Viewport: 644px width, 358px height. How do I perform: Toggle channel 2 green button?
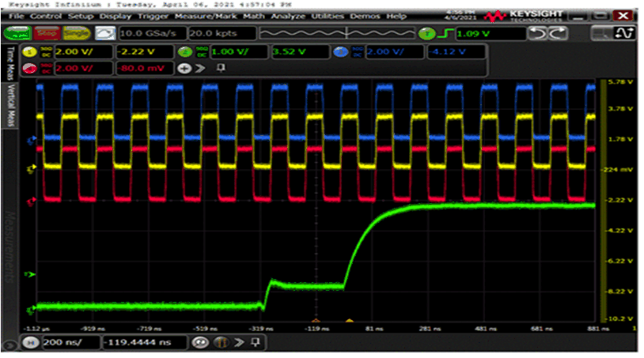[x=184, y=51]
